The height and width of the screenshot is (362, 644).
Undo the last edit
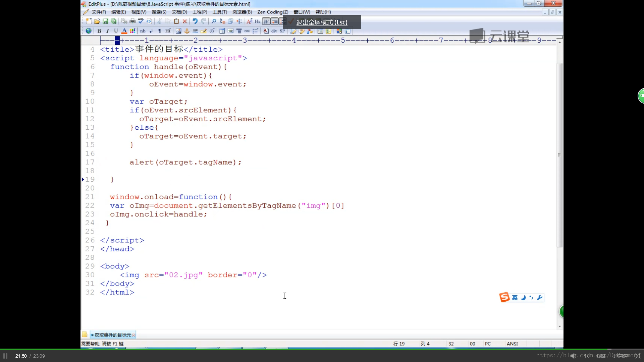195,21
